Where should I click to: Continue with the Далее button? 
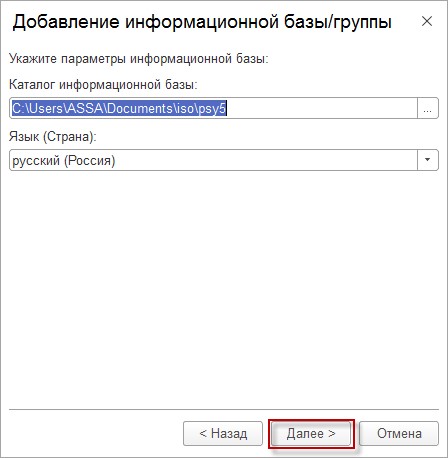tap(311, 433)
